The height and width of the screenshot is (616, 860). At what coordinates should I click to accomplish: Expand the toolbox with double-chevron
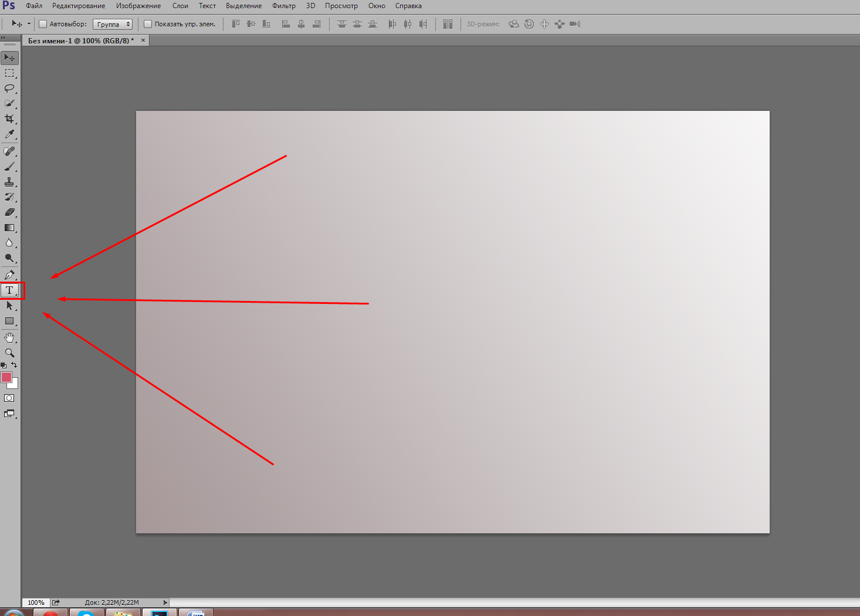(4, 38)
